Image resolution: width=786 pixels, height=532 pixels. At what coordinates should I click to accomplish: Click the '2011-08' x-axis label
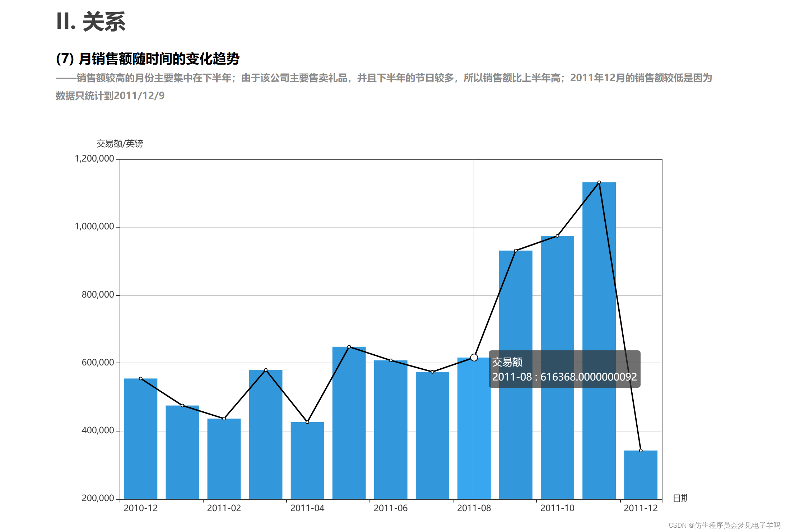[x=474, y=508]
